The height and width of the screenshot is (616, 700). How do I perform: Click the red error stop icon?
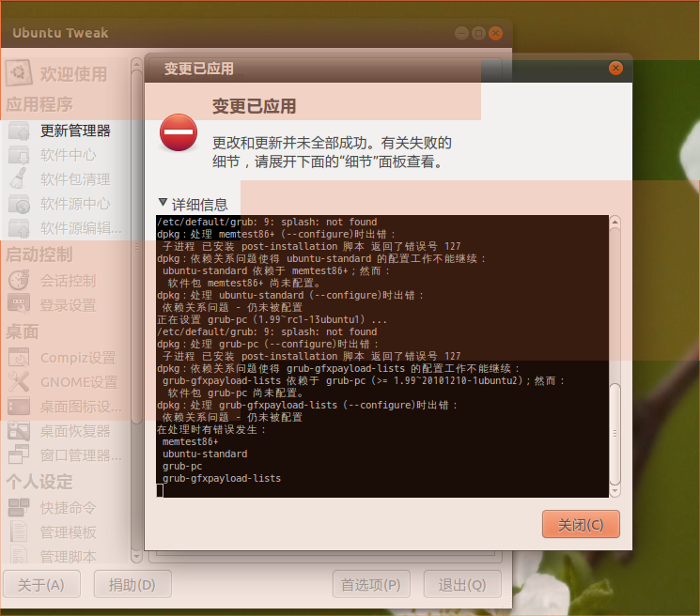pyautogui.click(x=179, y=132)
